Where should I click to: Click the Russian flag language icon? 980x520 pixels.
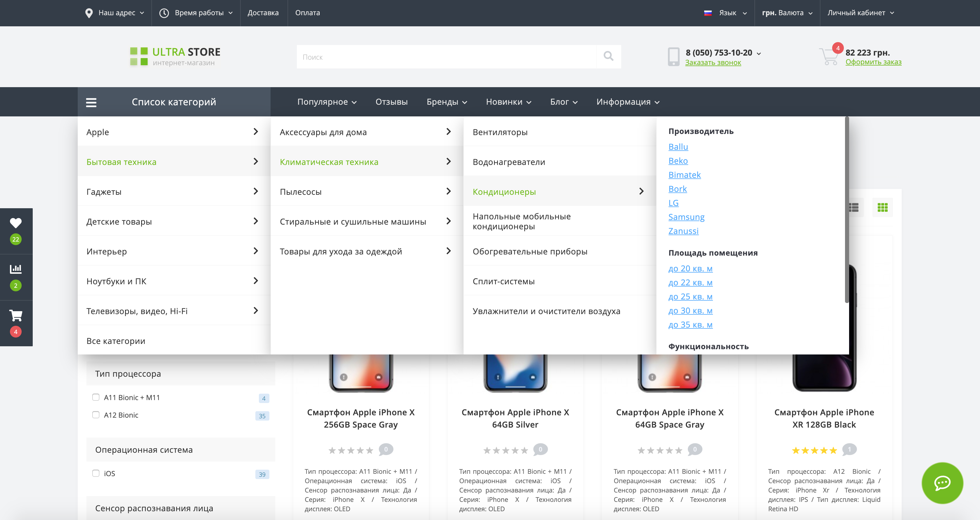708,13
